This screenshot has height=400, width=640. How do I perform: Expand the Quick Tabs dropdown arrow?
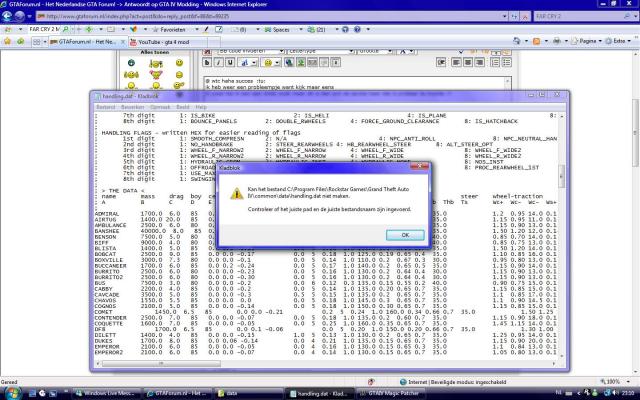pos(44,42)
